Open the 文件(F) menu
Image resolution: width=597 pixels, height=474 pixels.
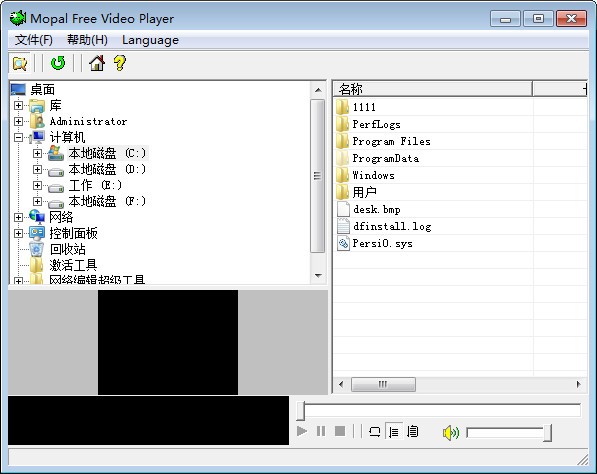34,40
